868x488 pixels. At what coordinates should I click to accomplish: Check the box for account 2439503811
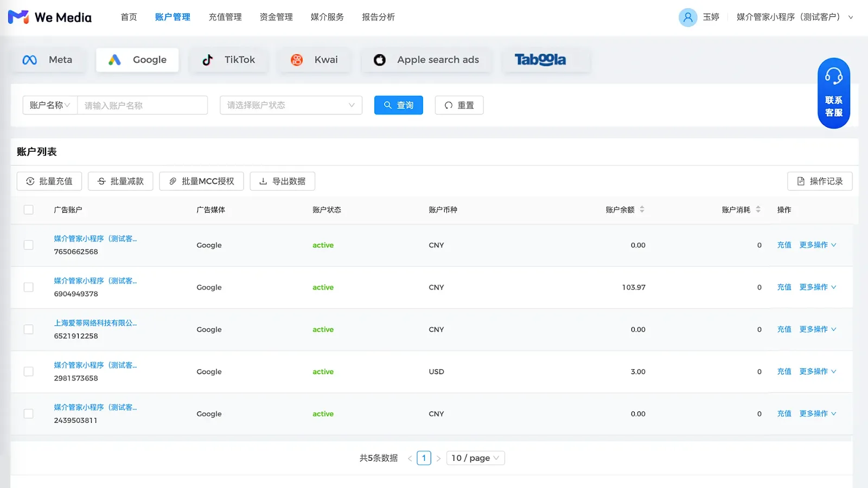29,414
